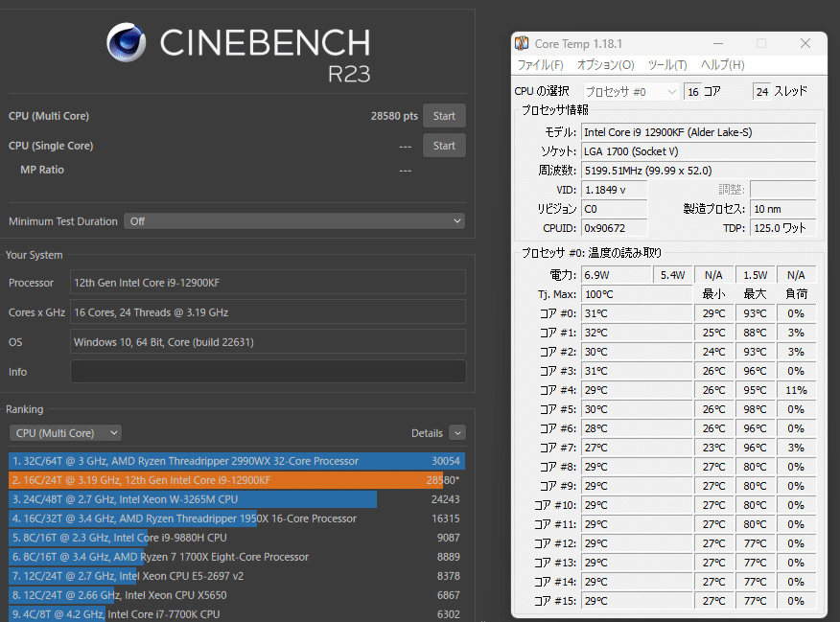The width and height of the screenshot is (840, 622).
Task: Click the 28580 pts multi core score
Action: pyautogui.click(x=394, y=116)
